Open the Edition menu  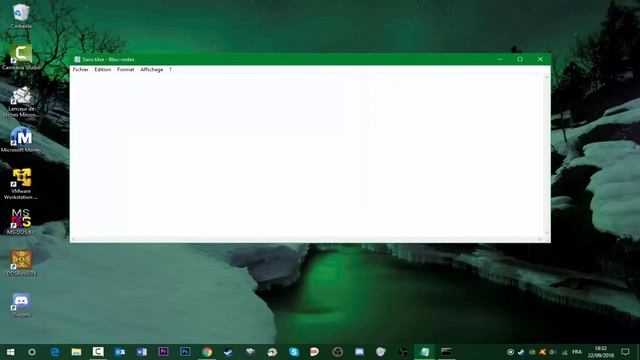click(x=102, y=70)
